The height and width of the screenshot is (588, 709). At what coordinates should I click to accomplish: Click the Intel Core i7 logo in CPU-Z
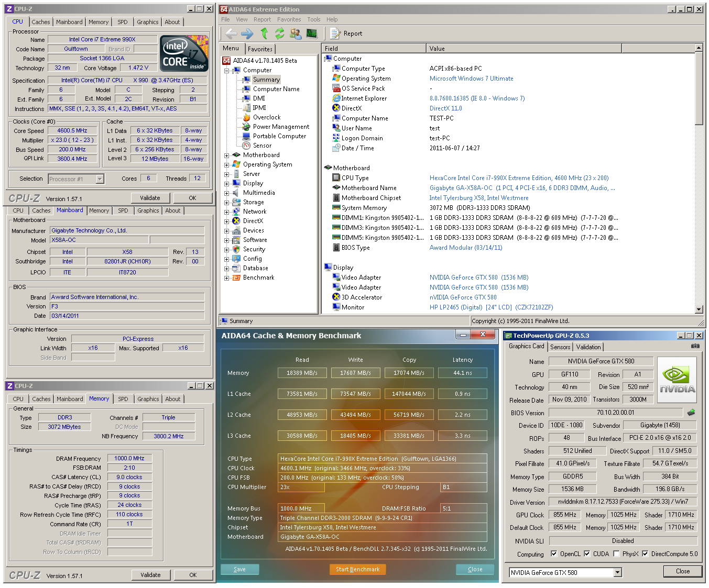(184, 54)
